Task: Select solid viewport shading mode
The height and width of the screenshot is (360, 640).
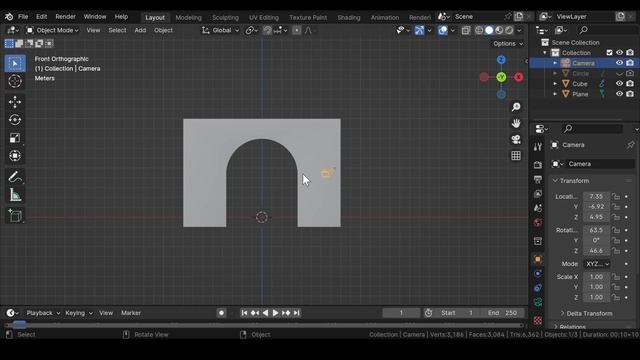Action: (x=489, y=30)
